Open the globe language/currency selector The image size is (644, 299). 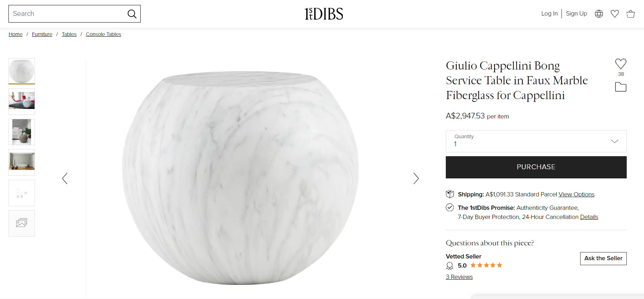coord(599,14)
